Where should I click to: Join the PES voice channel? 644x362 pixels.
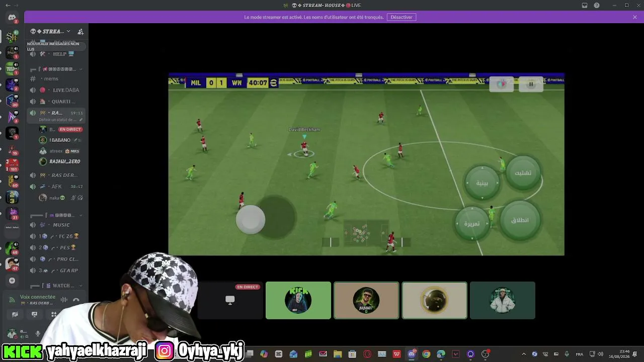pos(56,247)
